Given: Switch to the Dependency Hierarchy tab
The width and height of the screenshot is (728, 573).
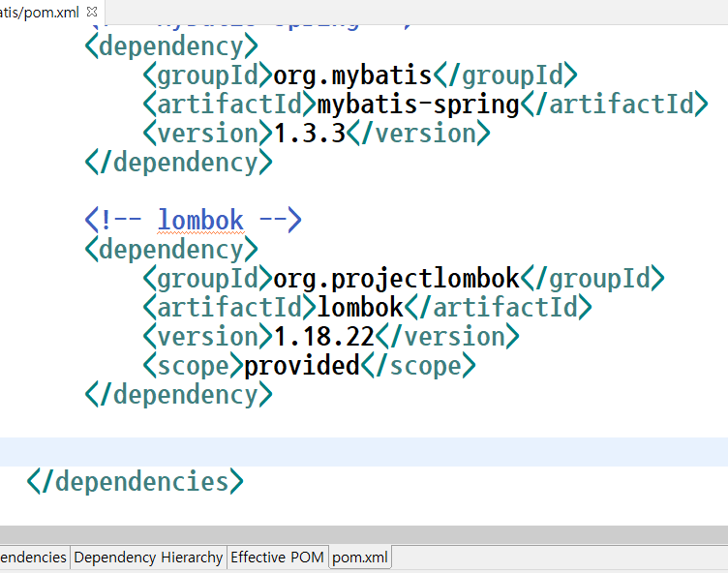Looking at the screenshot, I should click(x=148, y=557).
